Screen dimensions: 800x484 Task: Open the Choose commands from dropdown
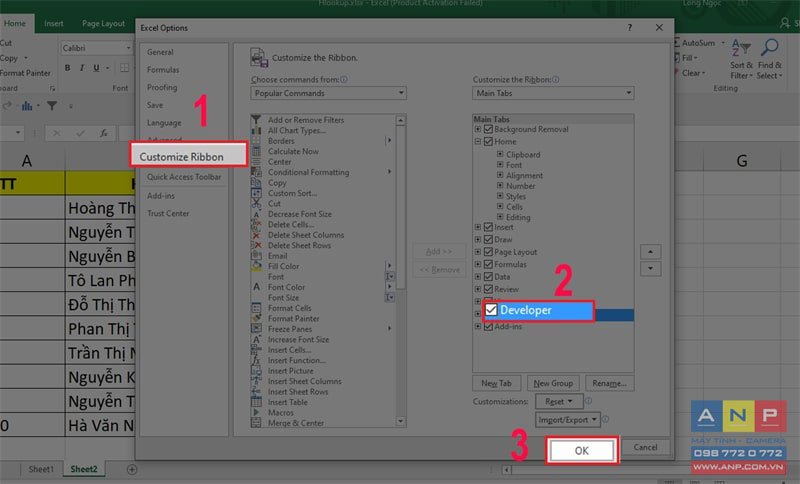tap(328, 93)
